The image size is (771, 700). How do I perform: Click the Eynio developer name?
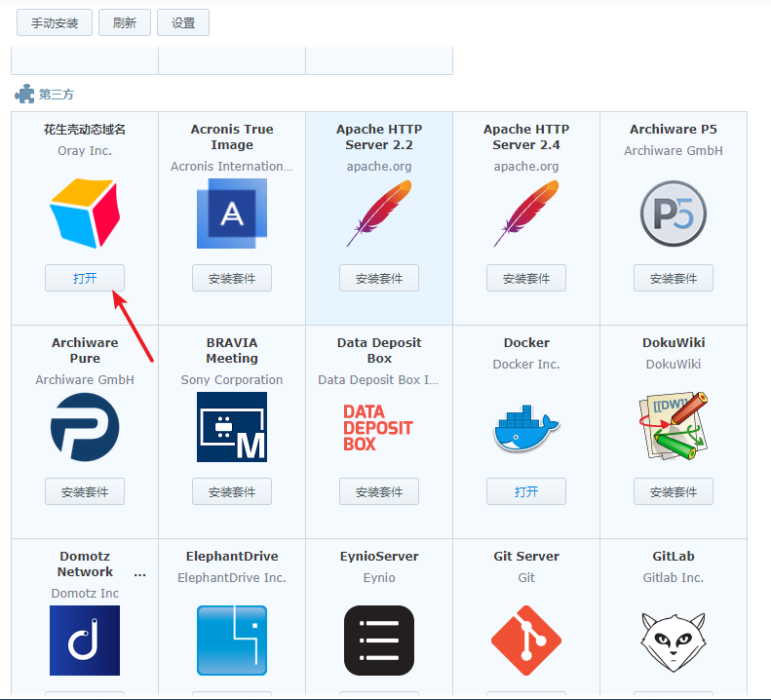click(379, 577)
